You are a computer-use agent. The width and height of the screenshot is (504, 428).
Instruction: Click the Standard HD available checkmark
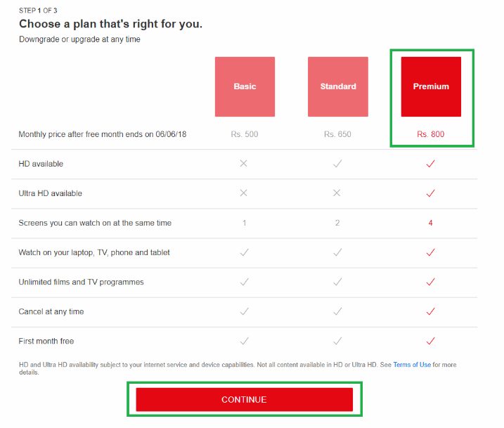337,163
